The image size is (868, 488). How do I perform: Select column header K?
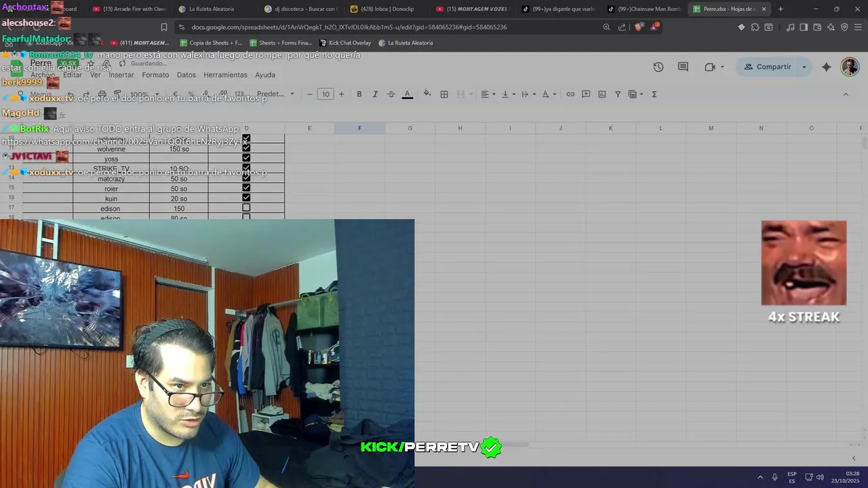point(610,128)
